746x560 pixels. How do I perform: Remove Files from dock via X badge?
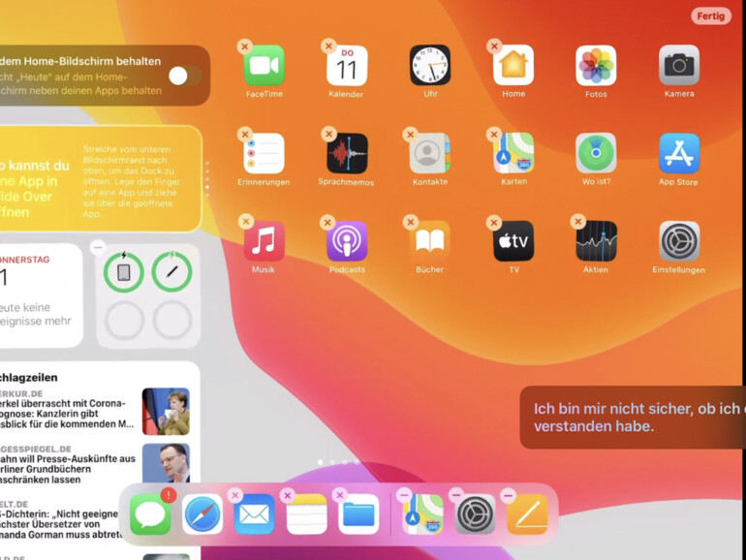[340, 495]
